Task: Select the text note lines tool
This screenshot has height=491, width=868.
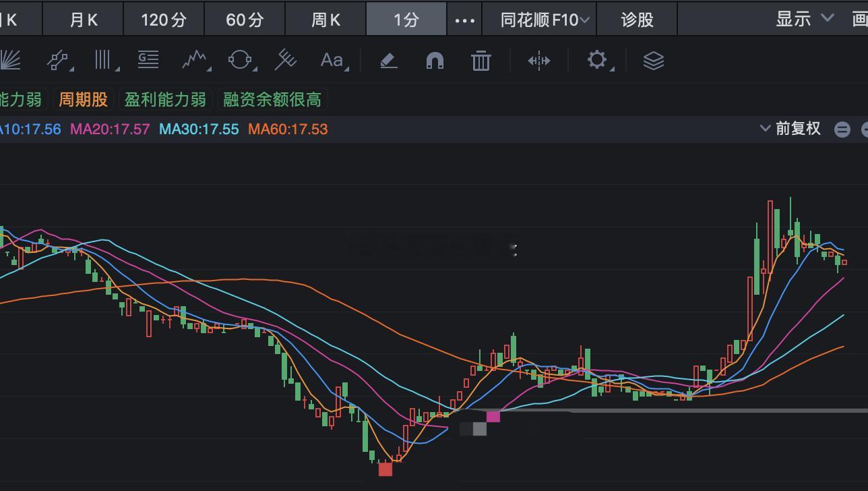Action: point(148,60)
